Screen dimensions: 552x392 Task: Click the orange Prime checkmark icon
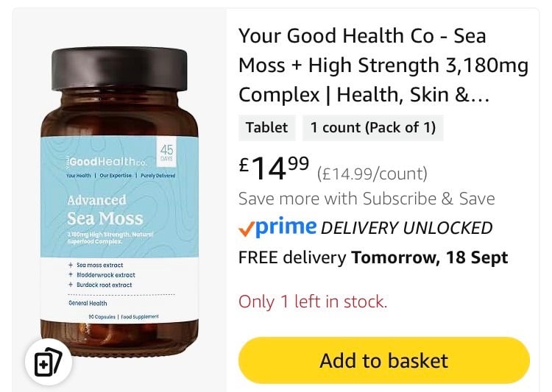[246, 229]
